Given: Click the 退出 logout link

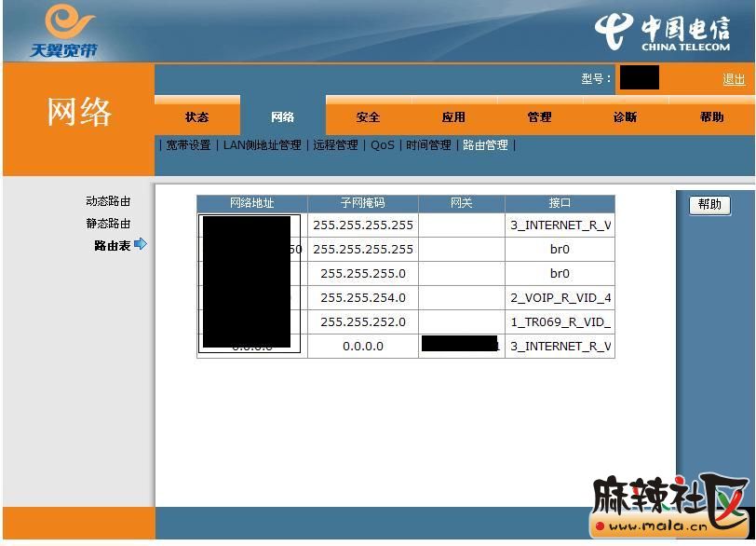Looking at the screenshot, I should pyautogui.click(x=734, y=80).
